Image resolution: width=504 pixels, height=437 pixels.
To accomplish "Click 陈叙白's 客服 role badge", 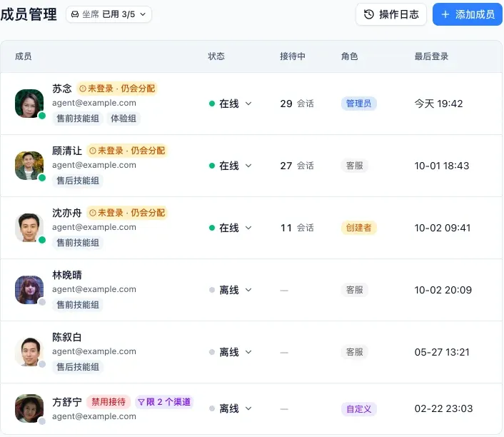I will [355, 352].
